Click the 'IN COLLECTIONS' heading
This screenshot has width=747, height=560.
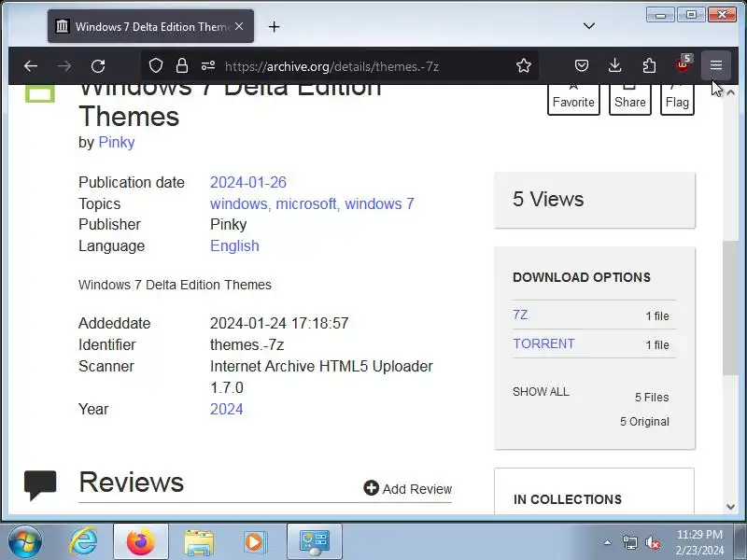point(568,499)
